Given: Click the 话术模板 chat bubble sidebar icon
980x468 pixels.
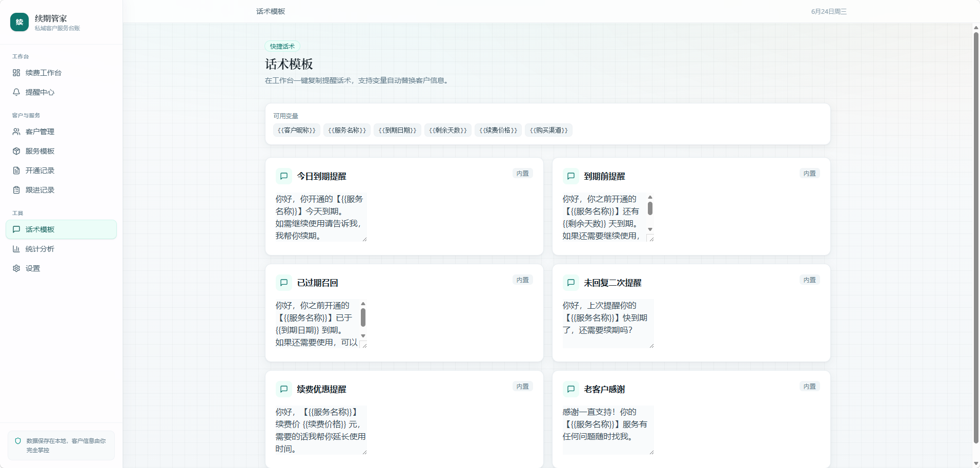Looking at the screenshot, I should (x=16, y=229).
